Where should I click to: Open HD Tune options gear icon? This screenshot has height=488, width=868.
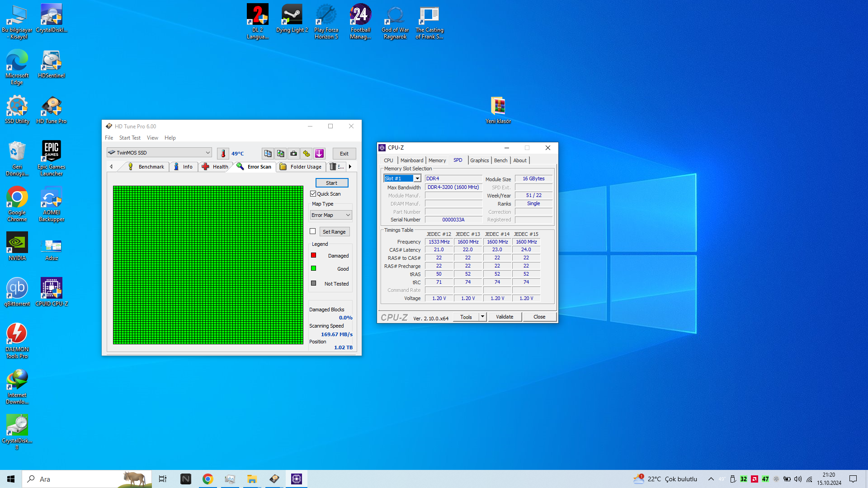coord(307,154)
